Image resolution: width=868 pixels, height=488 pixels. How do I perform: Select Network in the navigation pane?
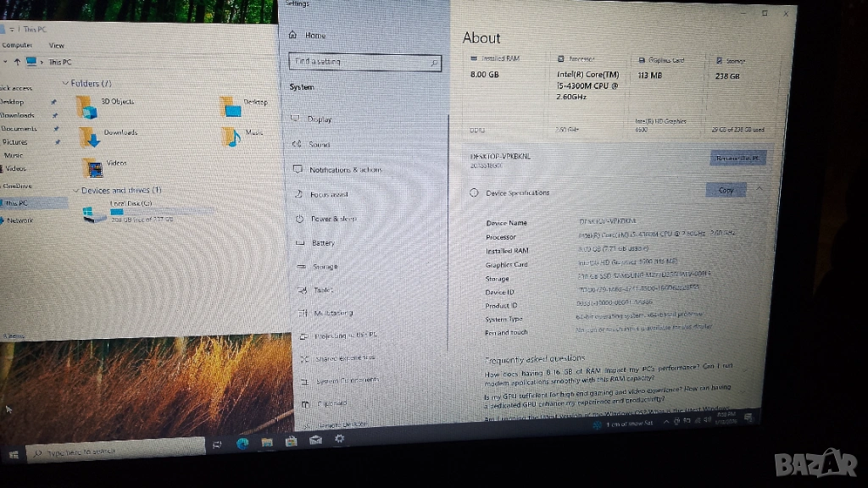[x=19, y=220]
